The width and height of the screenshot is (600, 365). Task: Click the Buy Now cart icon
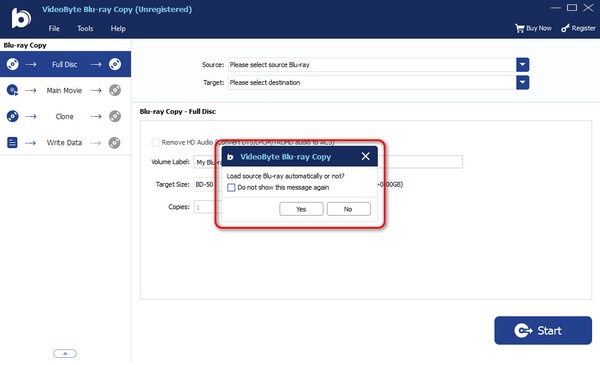tap(520, 28)
